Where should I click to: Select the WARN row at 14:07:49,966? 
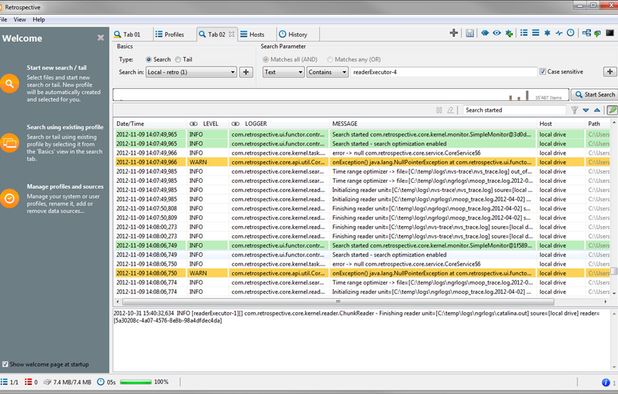click(x=362, y=162)
